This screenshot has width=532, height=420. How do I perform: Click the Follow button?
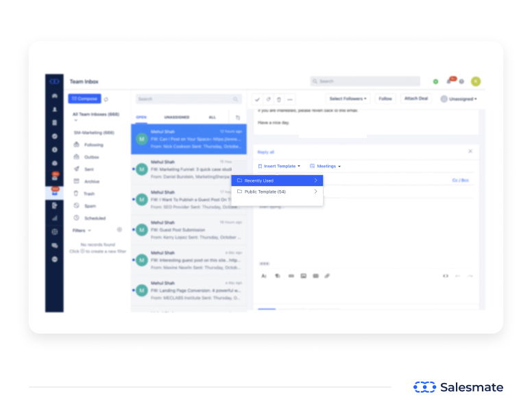[x=385, y=99]
